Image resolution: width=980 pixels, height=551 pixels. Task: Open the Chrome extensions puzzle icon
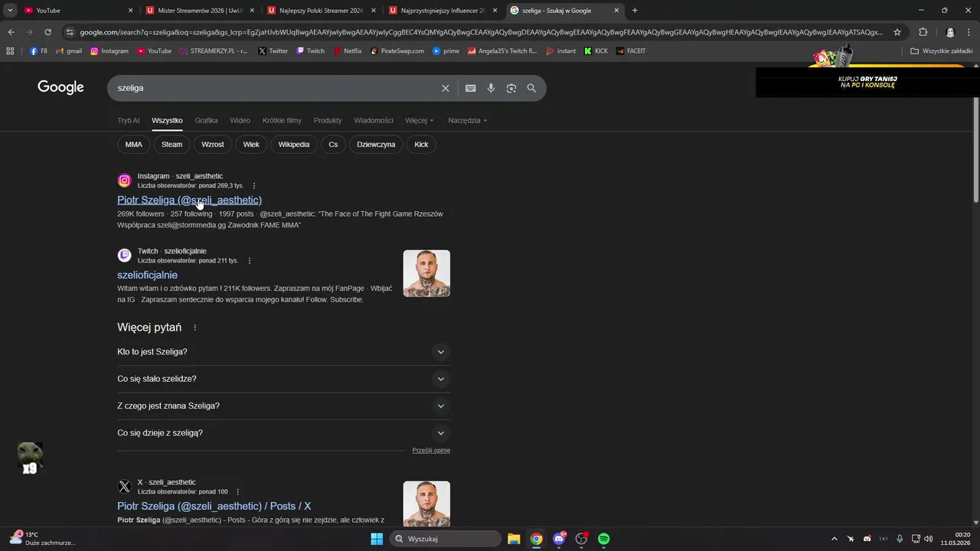click(923, 32)
